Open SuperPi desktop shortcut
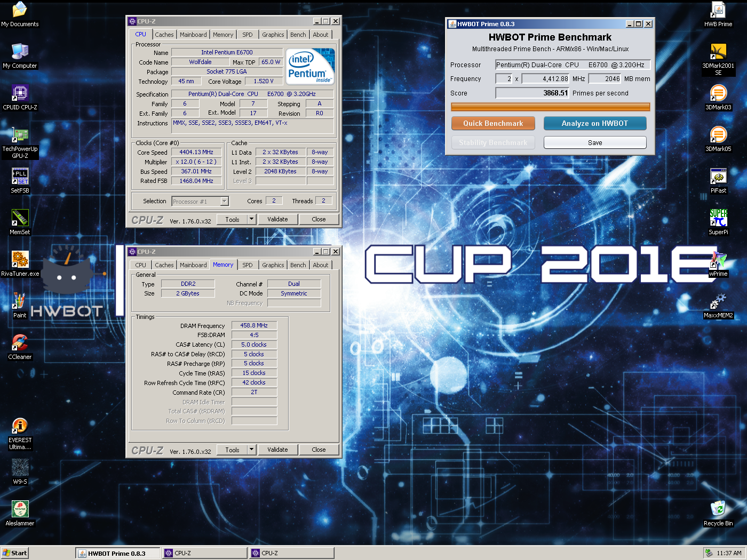The height and width of the screenshot is (560, 747). 718,222
